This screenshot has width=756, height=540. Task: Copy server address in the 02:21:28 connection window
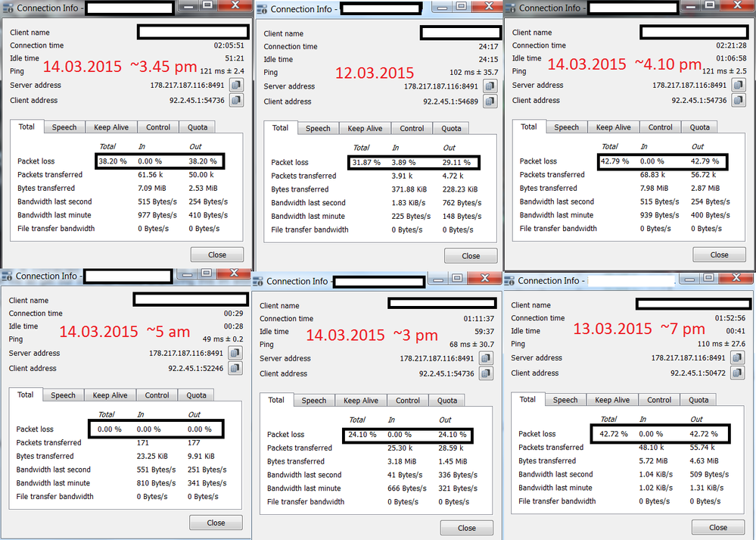(x=738, y=85)
